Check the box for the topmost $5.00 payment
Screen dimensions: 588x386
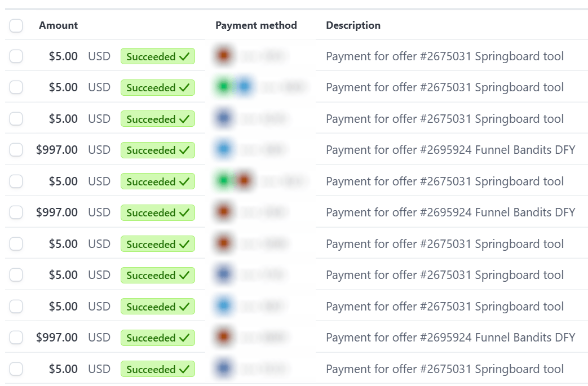click(x=16, y=56)
